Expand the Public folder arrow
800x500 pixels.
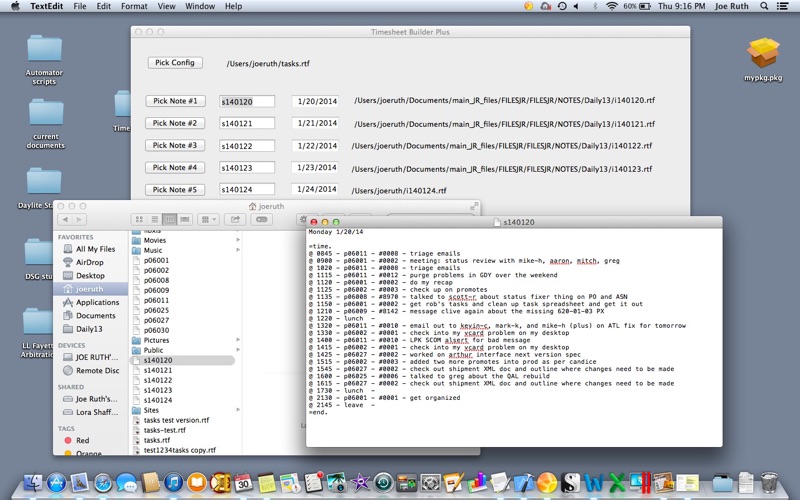238,350
